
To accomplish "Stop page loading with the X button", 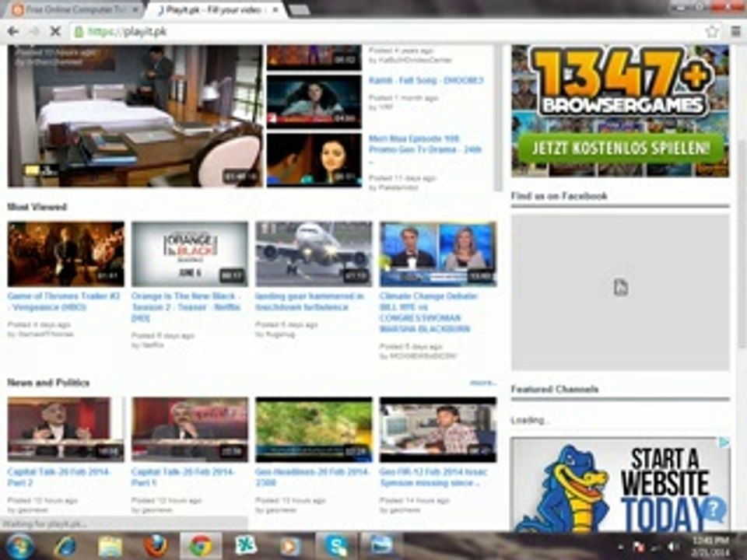I will click(x=55, y=31).
